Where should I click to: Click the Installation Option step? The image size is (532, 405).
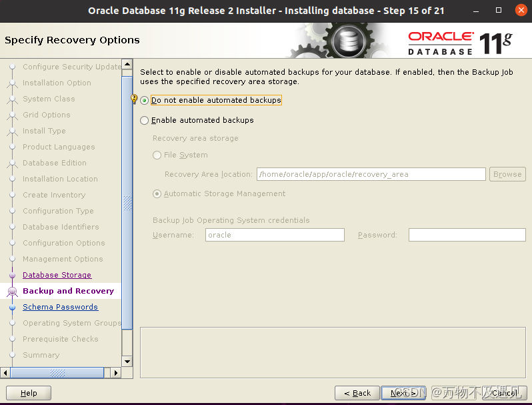click(57, 83)
